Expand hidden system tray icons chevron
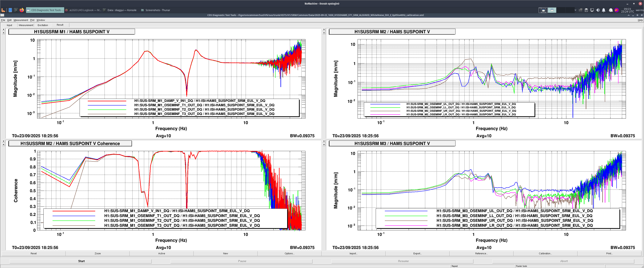 click(575, 10)
